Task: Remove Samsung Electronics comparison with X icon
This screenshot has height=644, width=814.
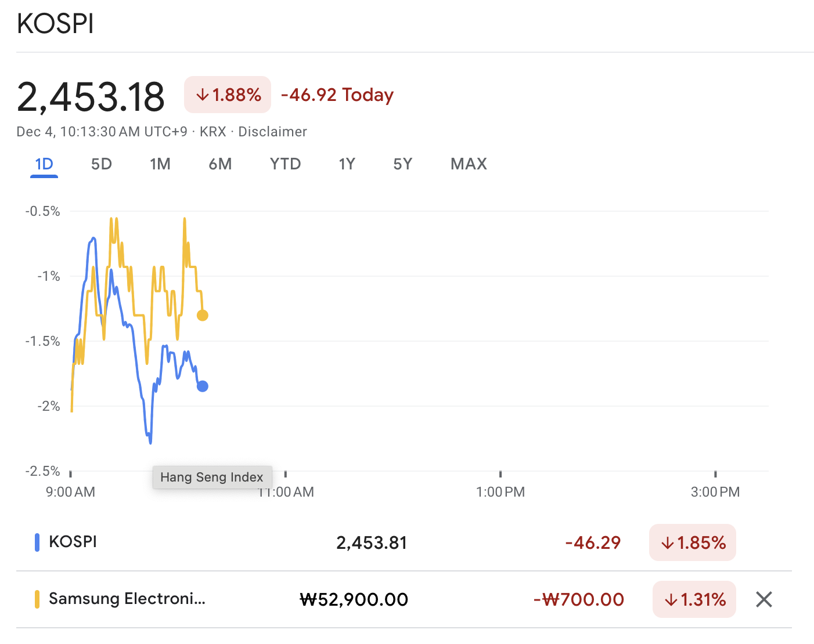Action: pos(764,599)
